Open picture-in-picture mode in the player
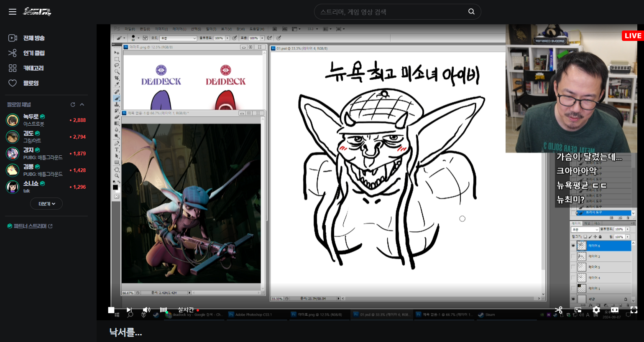This screenshot has height=342, width=644. [x=578, y=310]
